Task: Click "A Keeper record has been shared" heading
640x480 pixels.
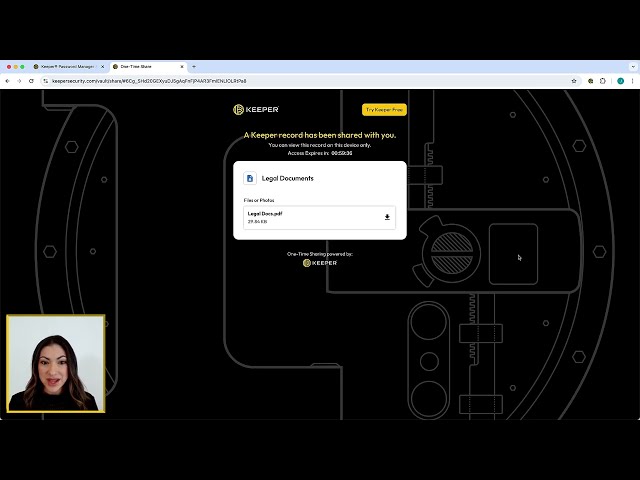Action: pos(320,135)
